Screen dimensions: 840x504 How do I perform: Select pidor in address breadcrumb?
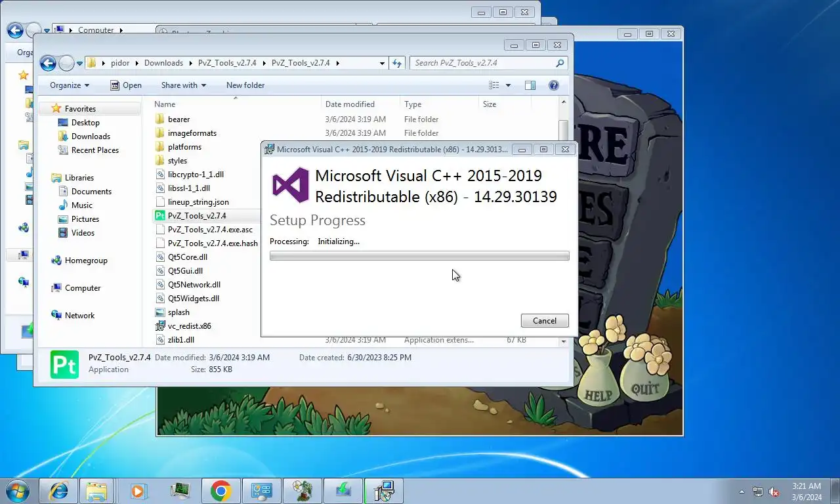click(x=120, y=63)
